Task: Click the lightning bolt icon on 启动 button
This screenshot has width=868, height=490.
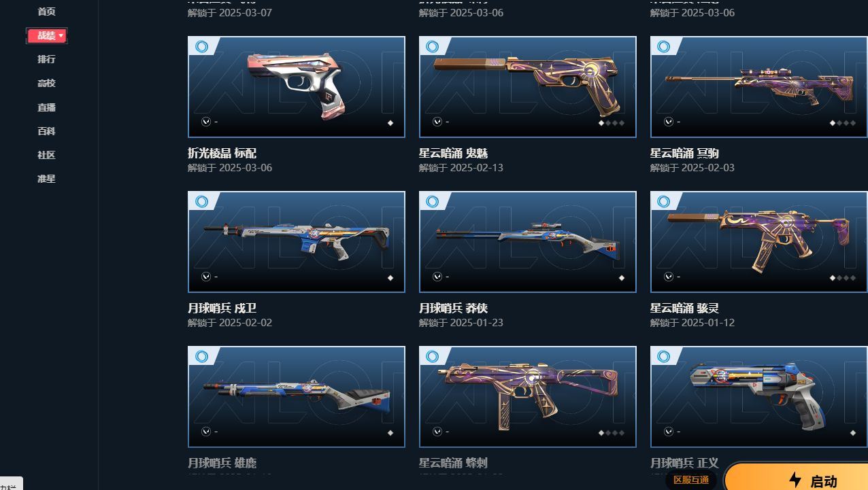Action: (x=795, y=480)
